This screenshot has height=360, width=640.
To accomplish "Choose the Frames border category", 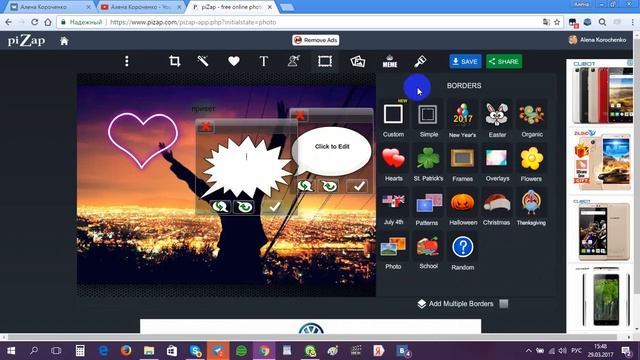I will pyautogui.click(x=462, y=163).
